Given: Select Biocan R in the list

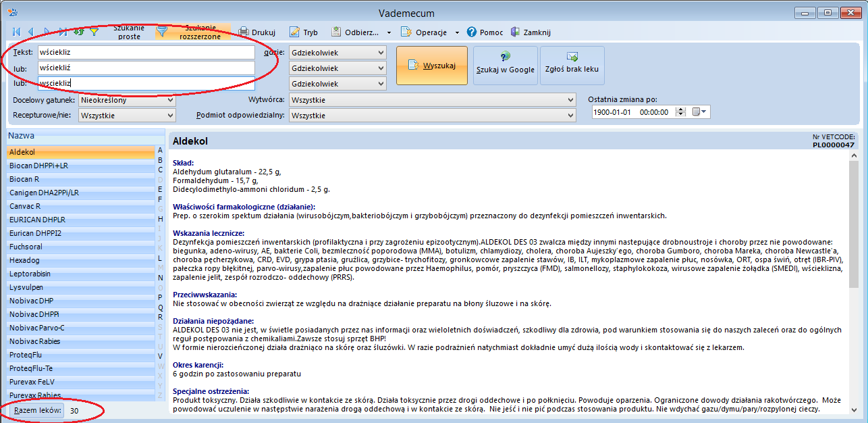Looking at the screenshot, I should [81, 179].
